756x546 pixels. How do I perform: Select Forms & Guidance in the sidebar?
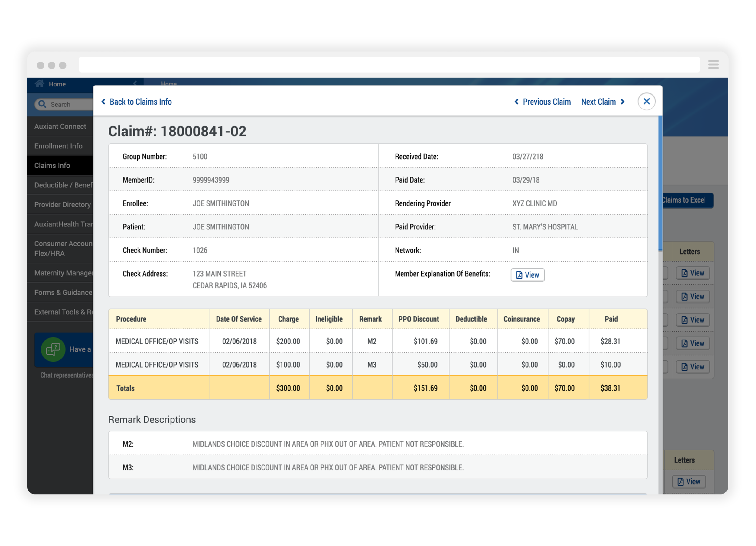click(x=63, y=292)
